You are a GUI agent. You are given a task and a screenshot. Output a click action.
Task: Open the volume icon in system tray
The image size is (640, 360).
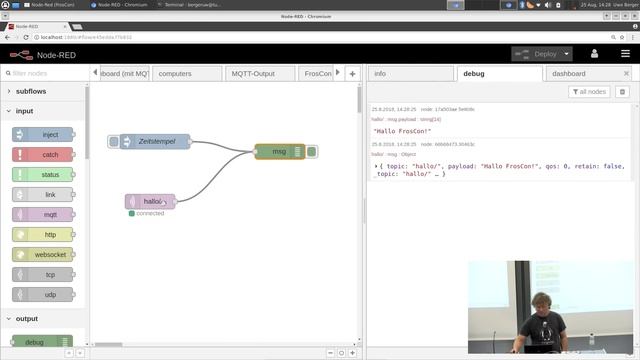548,5
